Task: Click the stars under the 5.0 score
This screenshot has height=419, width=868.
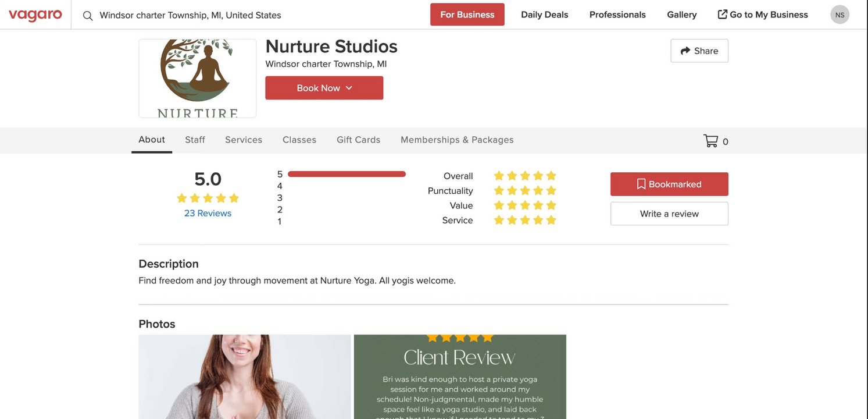Action: click(208, 198)
